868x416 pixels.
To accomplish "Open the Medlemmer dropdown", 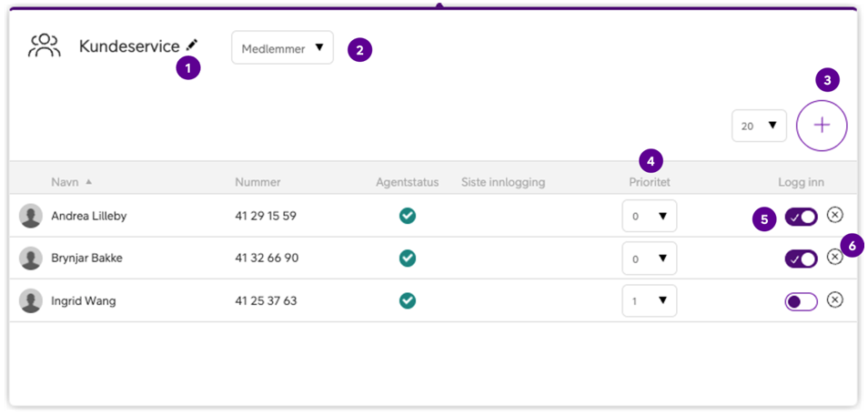I will [282, 47].
